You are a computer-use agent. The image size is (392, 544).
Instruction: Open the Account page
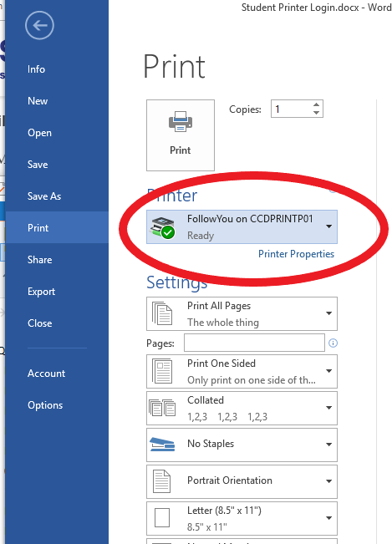[46, 374]
